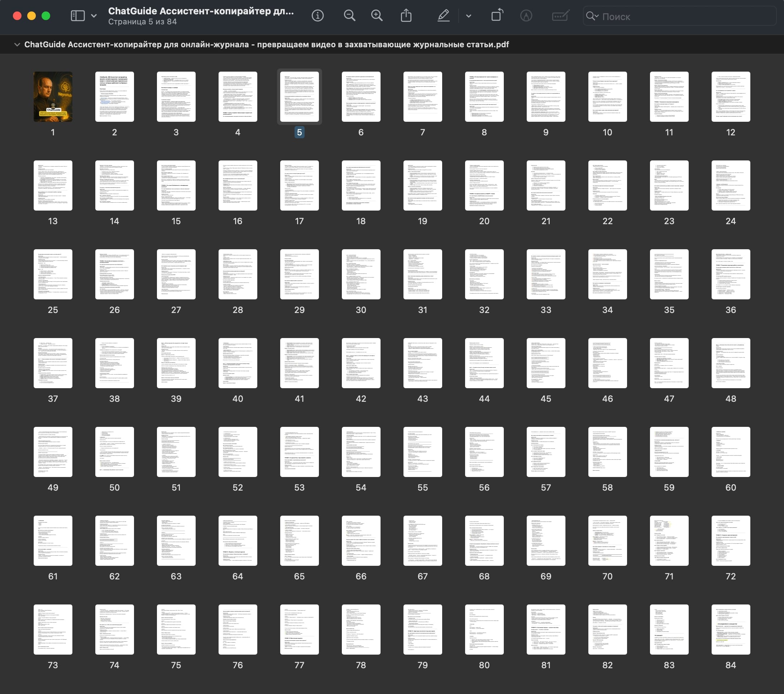This screenshot has width=784, height=694.
Task: Zoom in using the magnifier plus icon
Action: pos(377,16)
